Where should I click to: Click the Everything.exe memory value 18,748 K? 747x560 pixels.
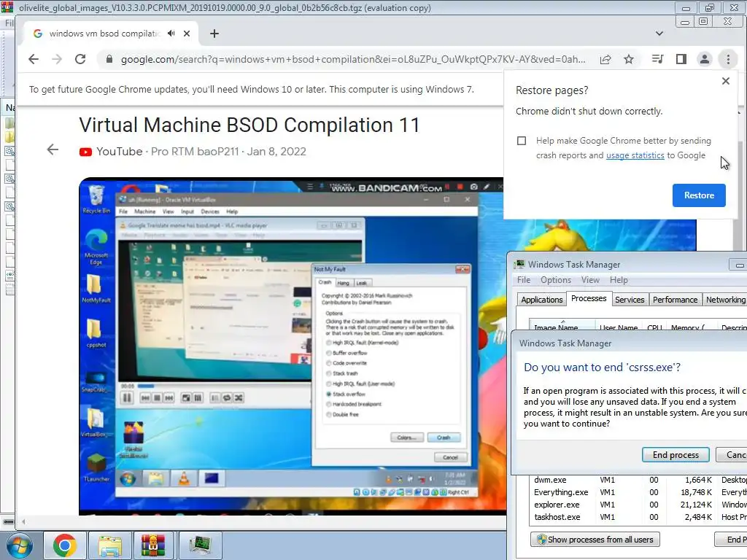[x=695, y=492]
